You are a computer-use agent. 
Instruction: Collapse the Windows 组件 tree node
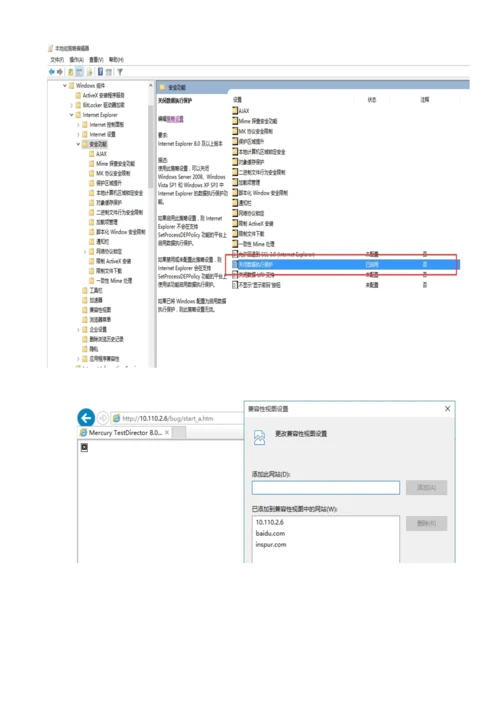[65, 85]
